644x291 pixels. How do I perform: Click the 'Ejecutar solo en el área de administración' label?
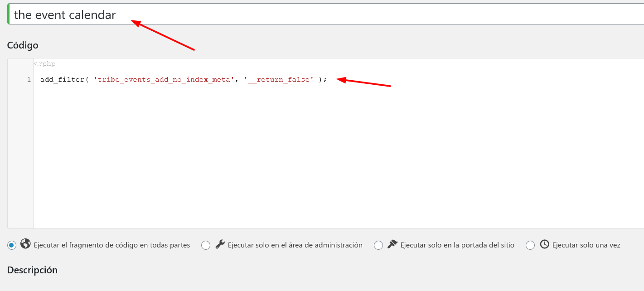pyautogui.click(x=295, y=245)
